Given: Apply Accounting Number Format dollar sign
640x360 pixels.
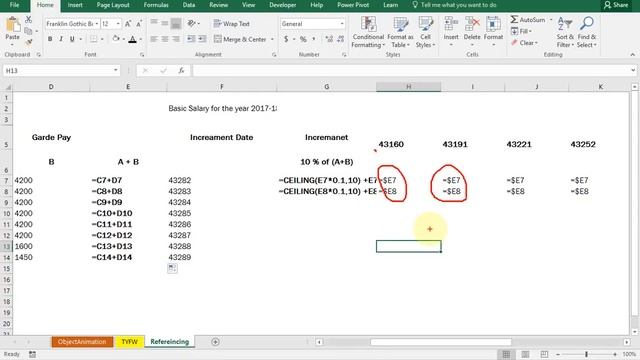Looking at the screenshot, I should (x=286, y=39).
